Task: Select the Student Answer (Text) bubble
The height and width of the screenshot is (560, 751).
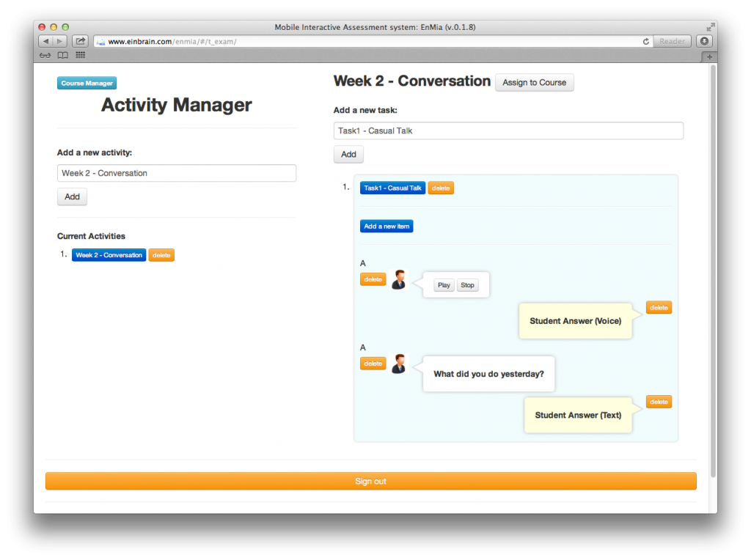Action: click(578, 416)
